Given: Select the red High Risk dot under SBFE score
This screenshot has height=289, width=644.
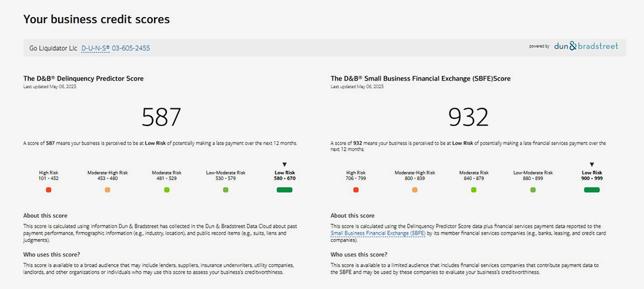Looking at the screenshot, I should [356, 190].
